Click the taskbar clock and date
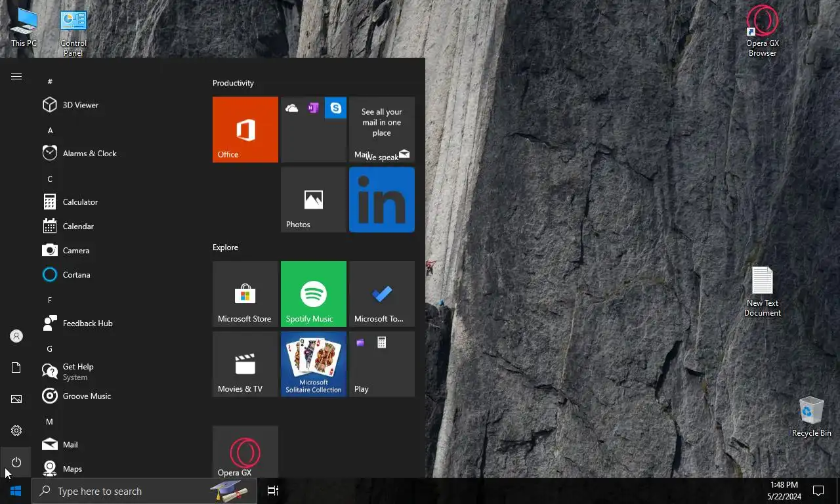Viewport: 840px width, 504px height. click(784, 491)
